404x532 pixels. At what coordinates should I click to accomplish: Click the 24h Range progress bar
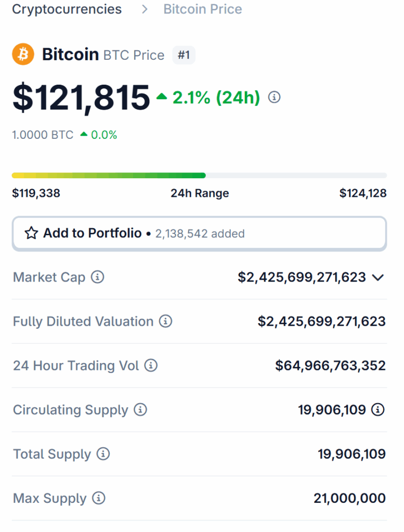point(199,176)
